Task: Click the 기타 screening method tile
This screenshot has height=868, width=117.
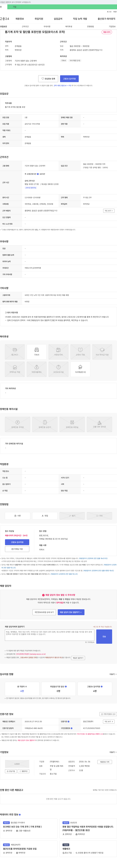Action: point(100,516)
